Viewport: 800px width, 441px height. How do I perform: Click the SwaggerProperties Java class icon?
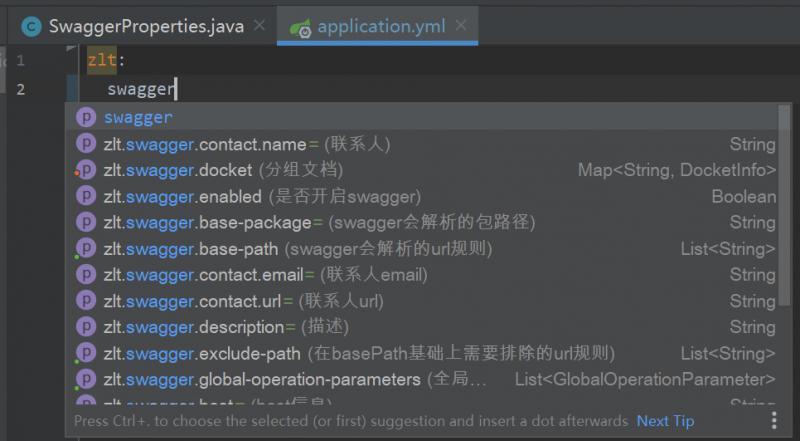click(31, 27)
